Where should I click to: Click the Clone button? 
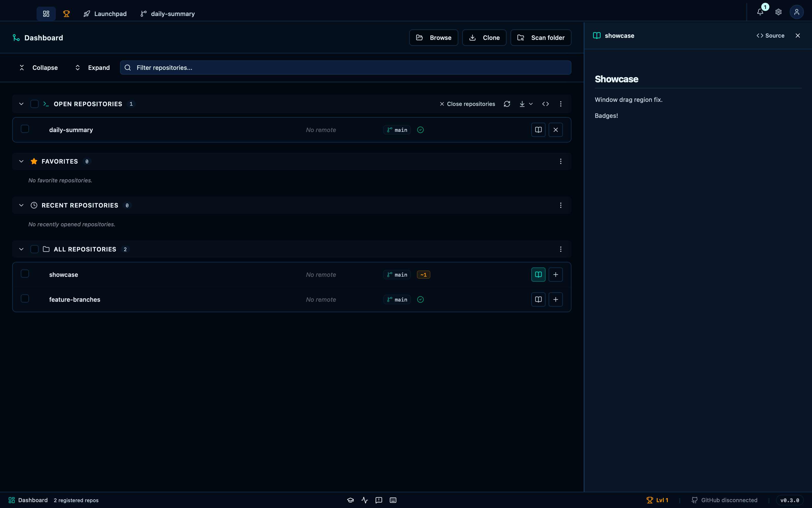[484, 38]
